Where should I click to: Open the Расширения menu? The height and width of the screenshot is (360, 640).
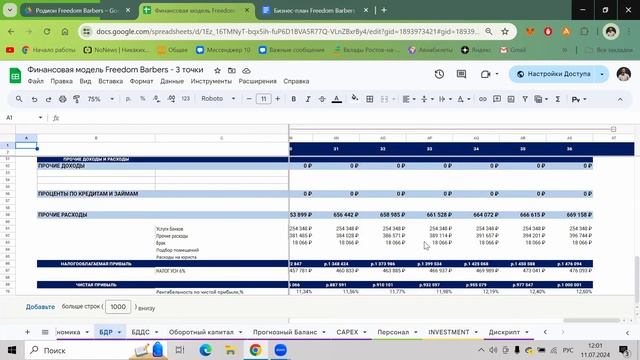click(258, 81)
